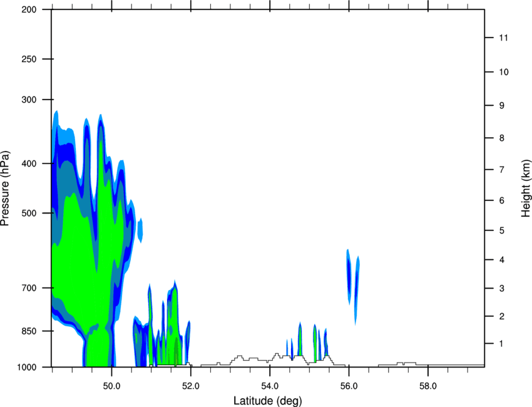The width and height of the screenshot is (532, 407).
Task: Select the 1000 pressure axis label
Action: 26,367
